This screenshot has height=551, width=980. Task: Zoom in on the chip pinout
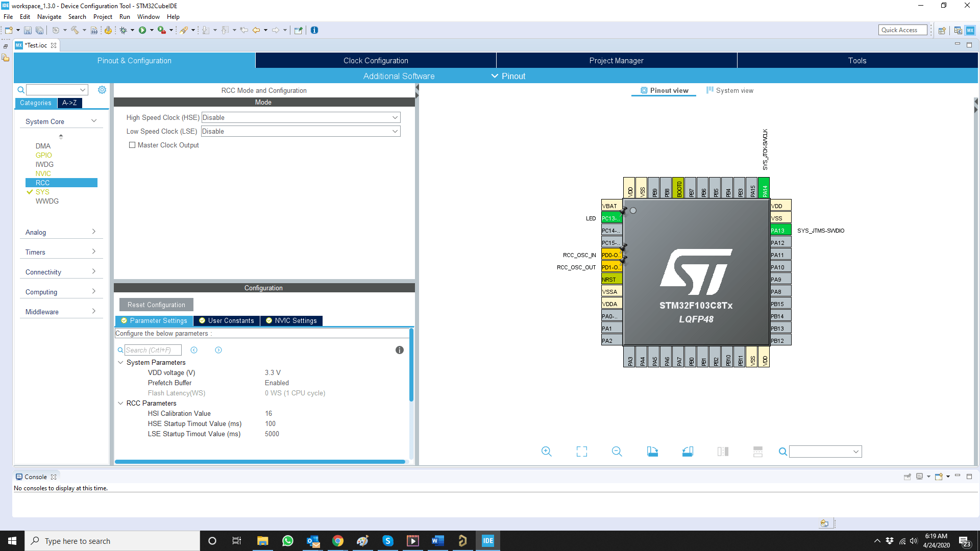[546, 452]
